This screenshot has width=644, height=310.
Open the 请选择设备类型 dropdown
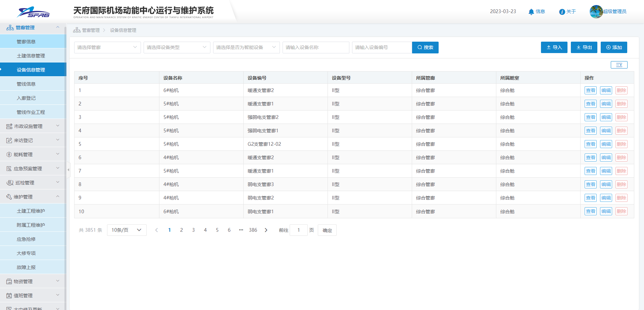(177, 47)
